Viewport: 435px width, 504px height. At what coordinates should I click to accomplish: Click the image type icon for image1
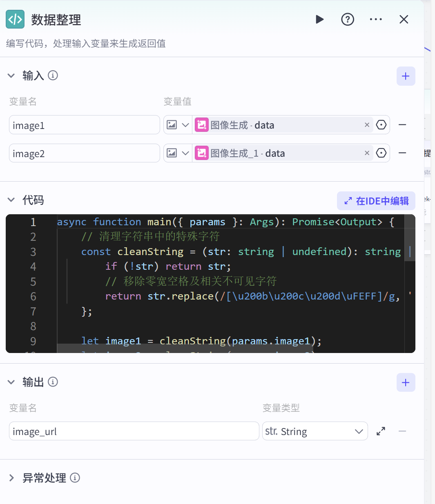(172, 125)
